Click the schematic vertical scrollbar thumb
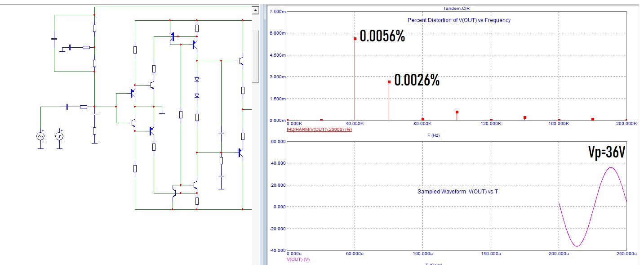 coord(255,56)
